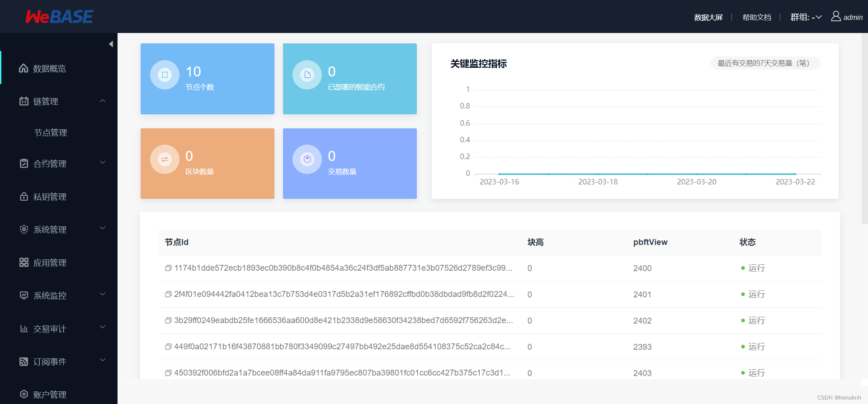Collapse the sidebar with the triangle arrow

111,44
